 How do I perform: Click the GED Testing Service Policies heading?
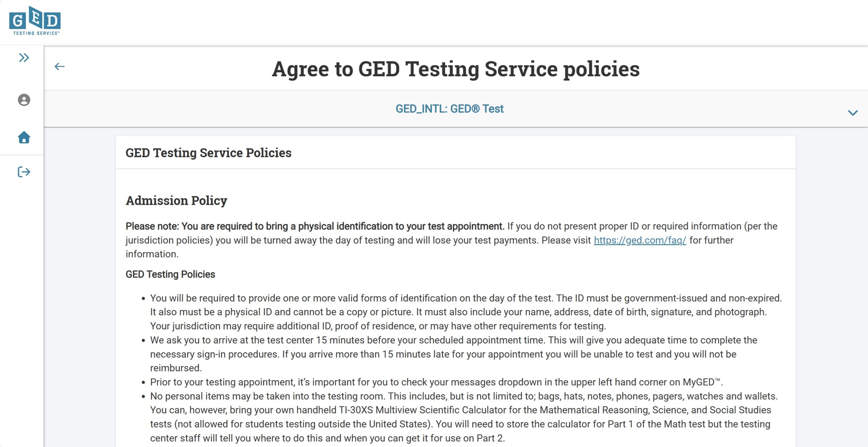209,153
